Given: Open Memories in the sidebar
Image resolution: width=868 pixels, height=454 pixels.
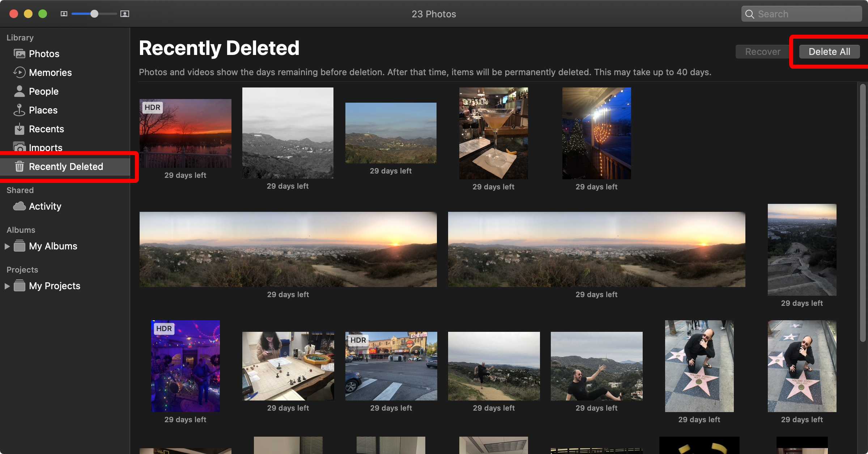Looking at the screenshot, I should click(x=65, y=73).
